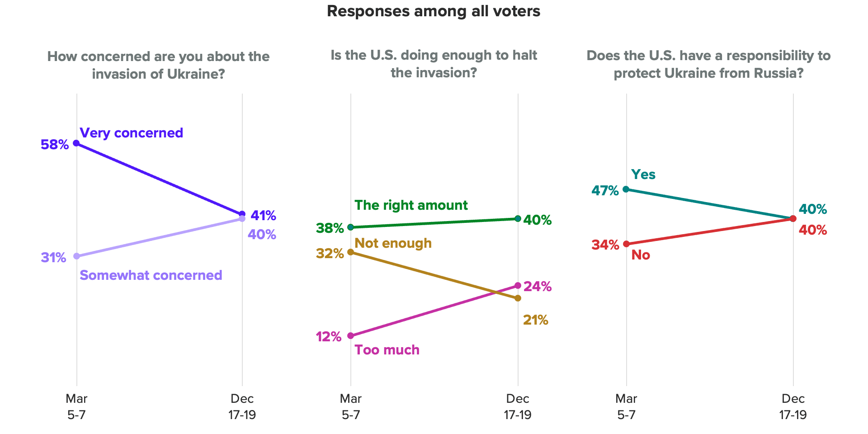
Task: Select the 'Too much' line label
Action: (387, 350)
